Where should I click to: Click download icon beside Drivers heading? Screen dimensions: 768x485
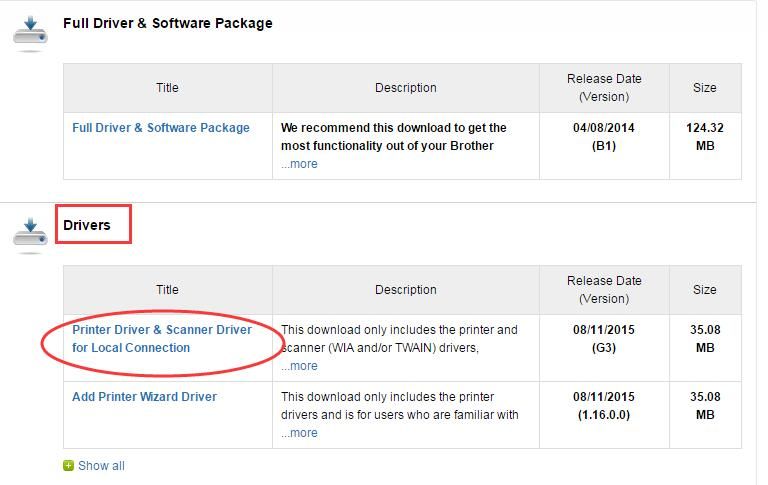click(x=29, y=235)
